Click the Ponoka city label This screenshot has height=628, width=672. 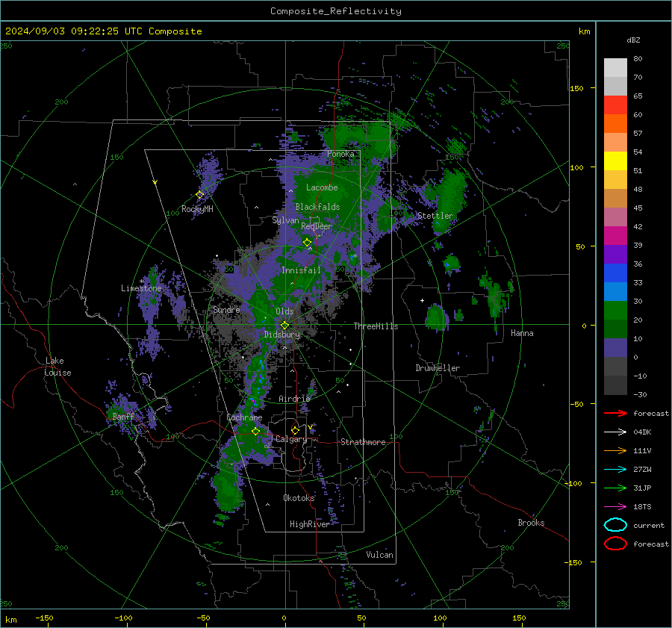[x=340, y=154]
